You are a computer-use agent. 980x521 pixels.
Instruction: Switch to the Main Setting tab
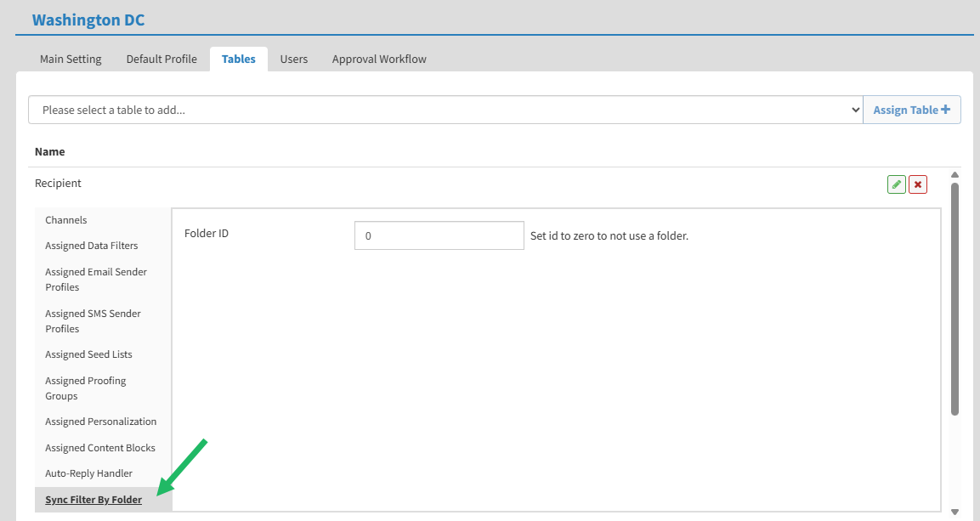coord(71,59)
